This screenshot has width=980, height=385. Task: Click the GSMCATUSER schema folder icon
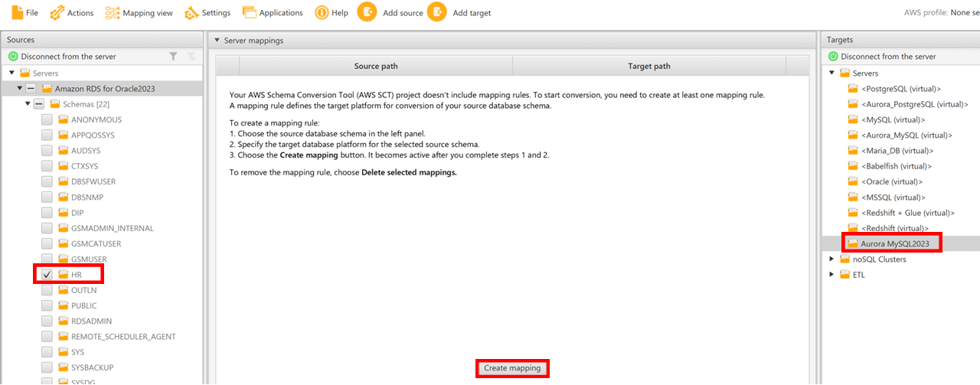click(64, 243)
